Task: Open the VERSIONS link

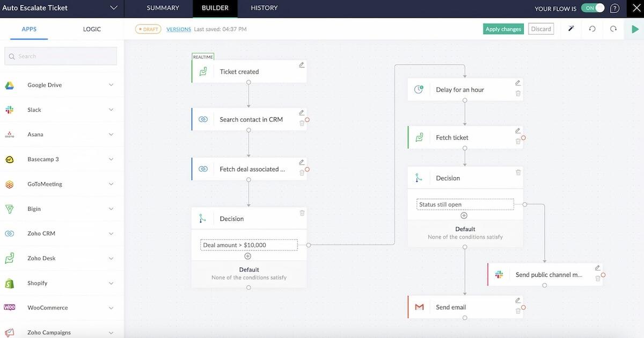Action: click(179, 29)
